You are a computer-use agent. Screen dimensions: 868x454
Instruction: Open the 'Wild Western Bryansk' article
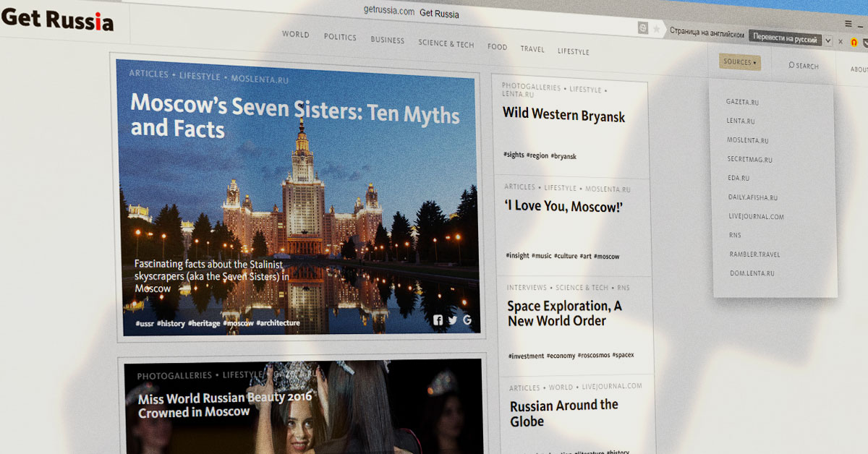click(x=563, y=114)
